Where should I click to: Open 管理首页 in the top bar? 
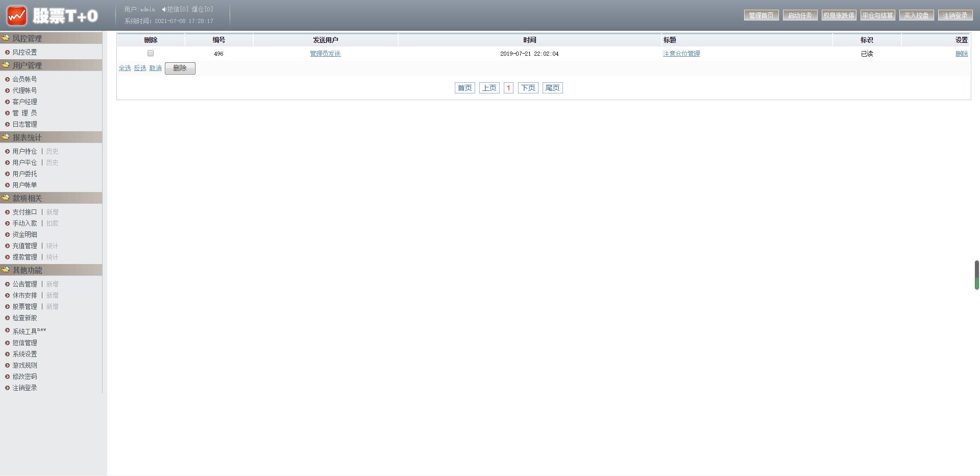tap(762, 15)
